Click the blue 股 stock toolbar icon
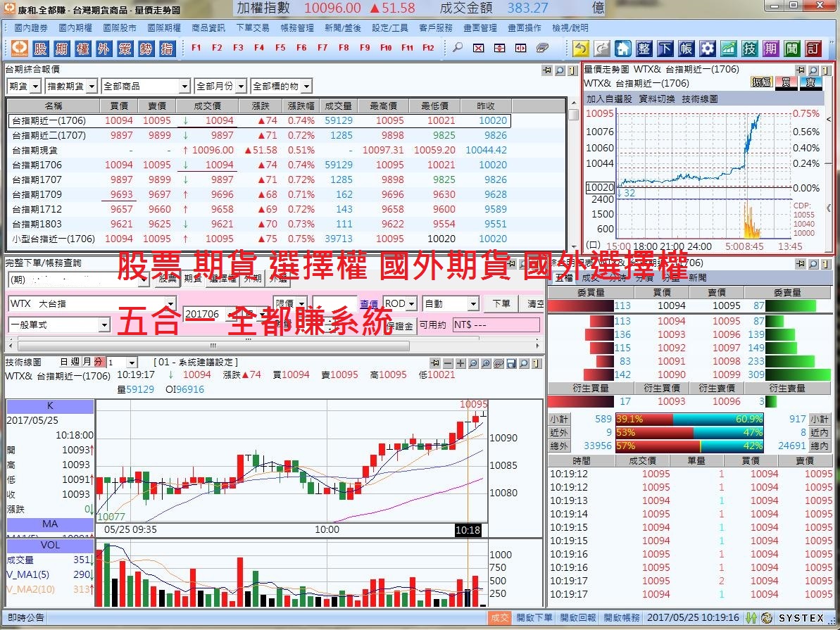The image size is (840, 630). coord(41,49)
